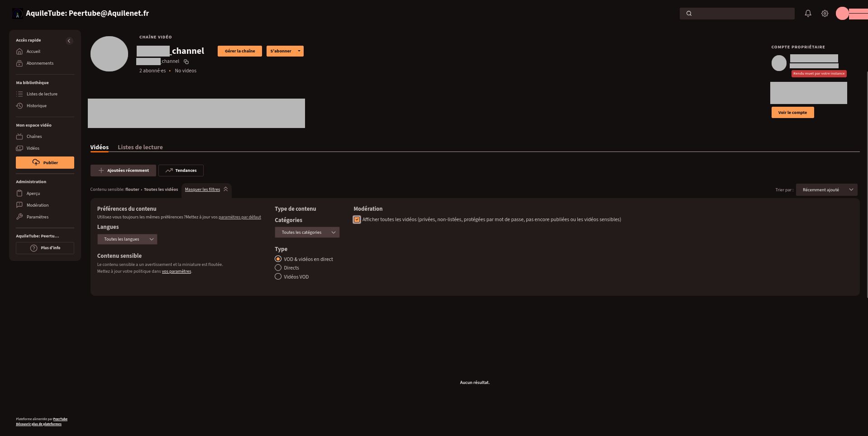This screenshot has width=868, height=436.
Task: Open the settings gear in header
Action: (x=825, y=14)
